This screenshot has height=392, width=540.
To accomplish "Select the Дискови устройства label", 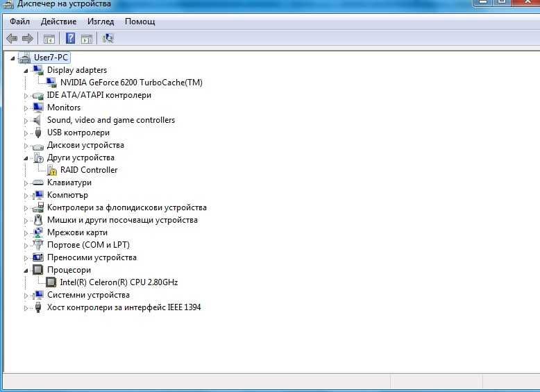I will (x=85, y=145).
